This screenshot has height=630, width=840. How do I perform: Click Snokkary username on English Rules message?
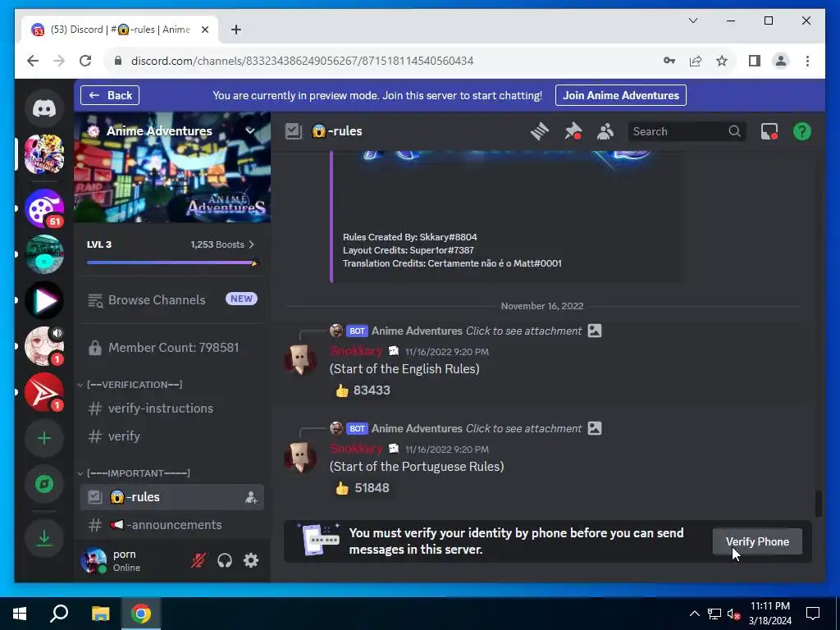tap(356, 351)
